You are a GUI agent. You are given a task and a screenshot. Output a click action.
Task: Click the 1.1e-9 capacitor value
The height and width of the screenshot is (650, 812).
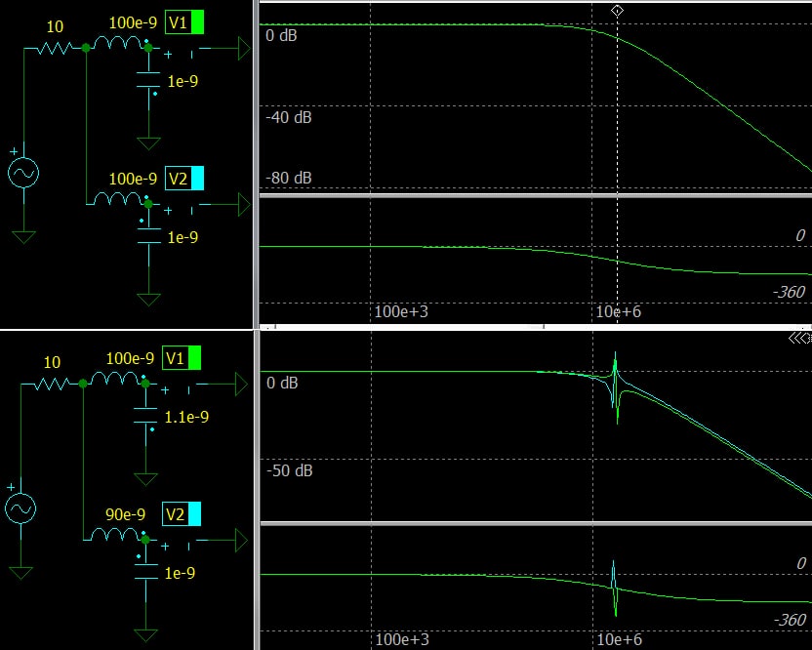pyautogui.click(x=186, y=417)
